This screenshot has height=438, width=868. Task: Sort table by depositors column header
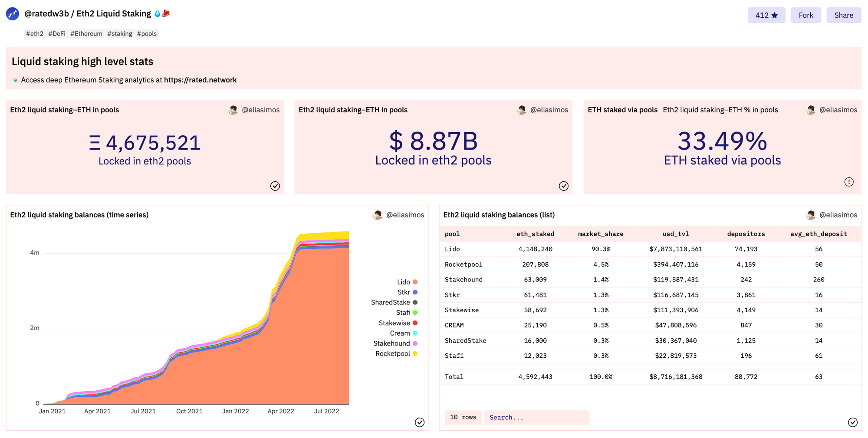pos(746,234)
